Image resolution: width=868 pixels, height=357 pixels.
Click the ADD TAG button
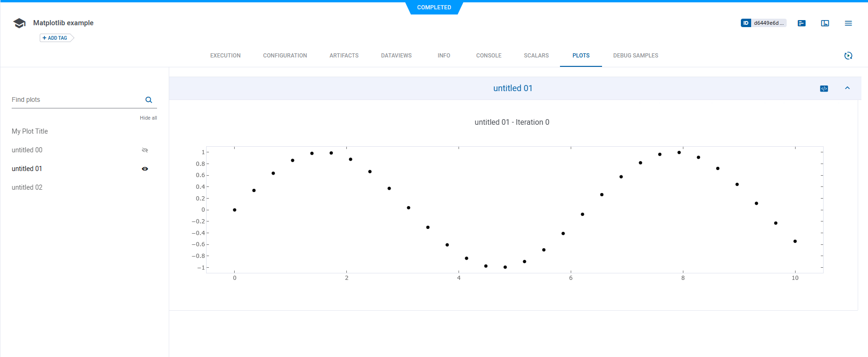[55, 38]
